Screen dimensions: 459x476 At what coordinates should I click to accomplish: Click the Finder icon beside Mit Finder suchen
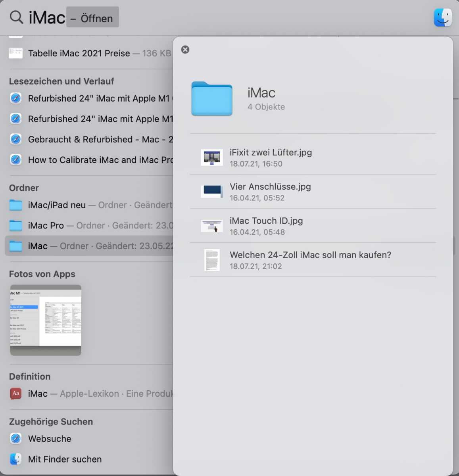point(16,459)
